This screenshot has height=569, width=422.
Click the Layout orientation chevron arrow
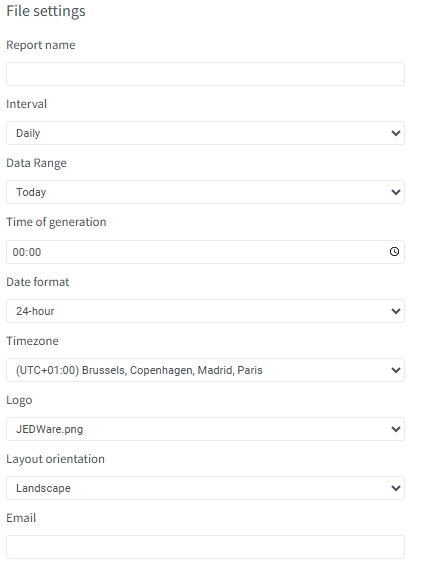396,488
